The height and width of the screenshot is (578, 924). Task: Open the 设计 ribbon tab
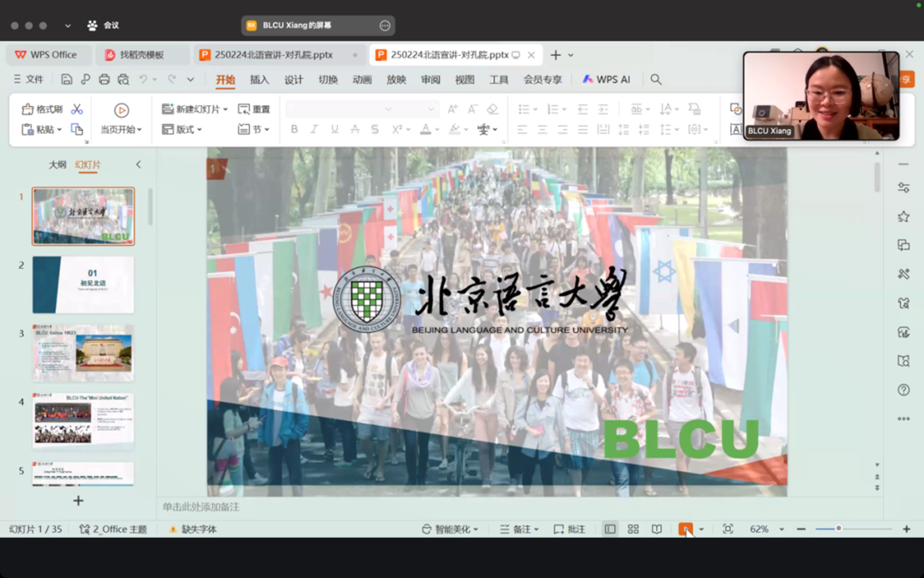[294, 79]
